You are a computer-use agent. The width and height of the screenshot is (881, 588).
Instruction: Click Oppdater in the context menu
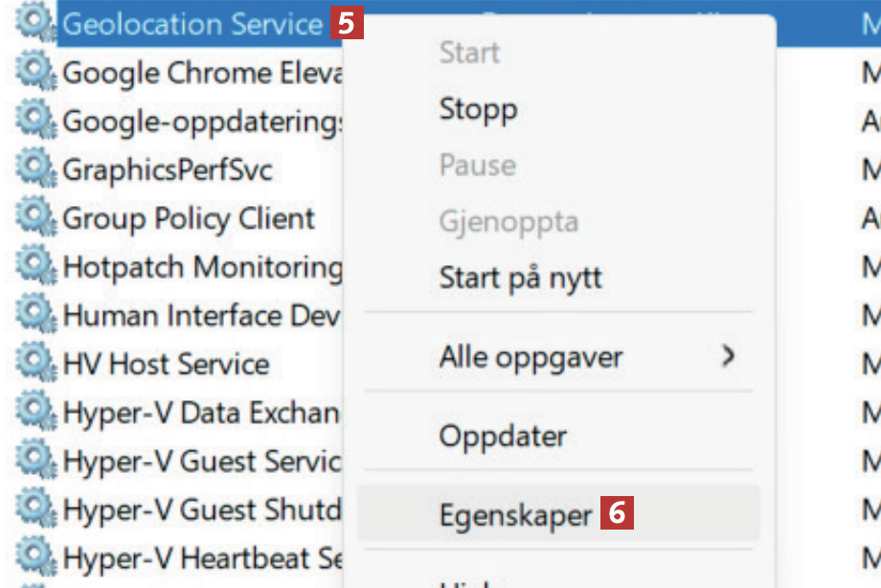(x=503, y=437)
